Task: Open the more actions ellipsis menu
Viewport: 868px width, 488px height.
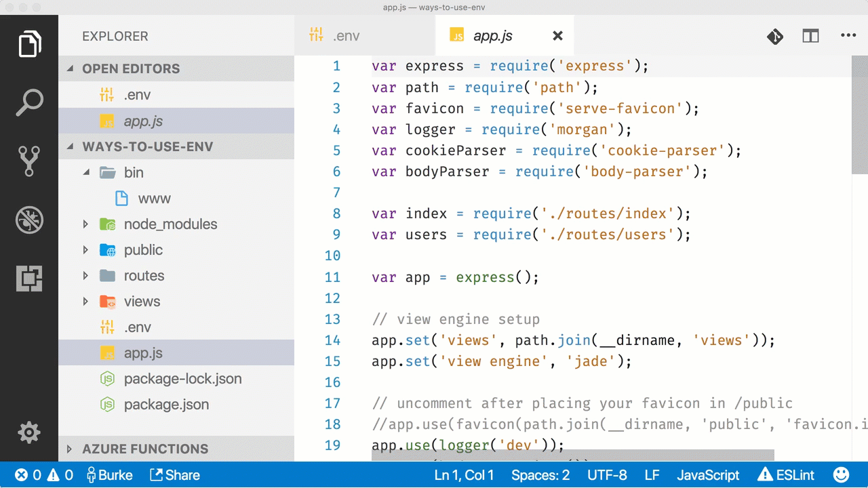Action: [x=848, y=36]
